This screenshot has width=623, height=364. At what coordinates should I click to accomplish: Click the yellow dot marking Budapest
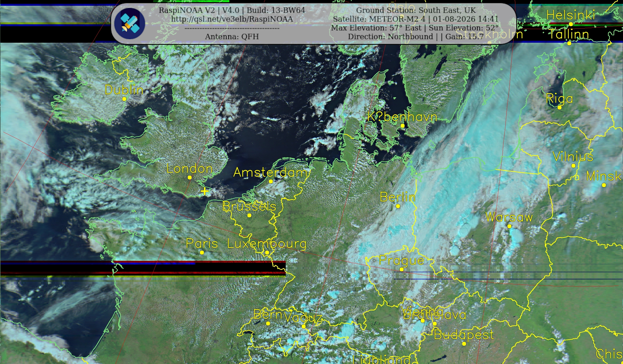tap(464, 344)
